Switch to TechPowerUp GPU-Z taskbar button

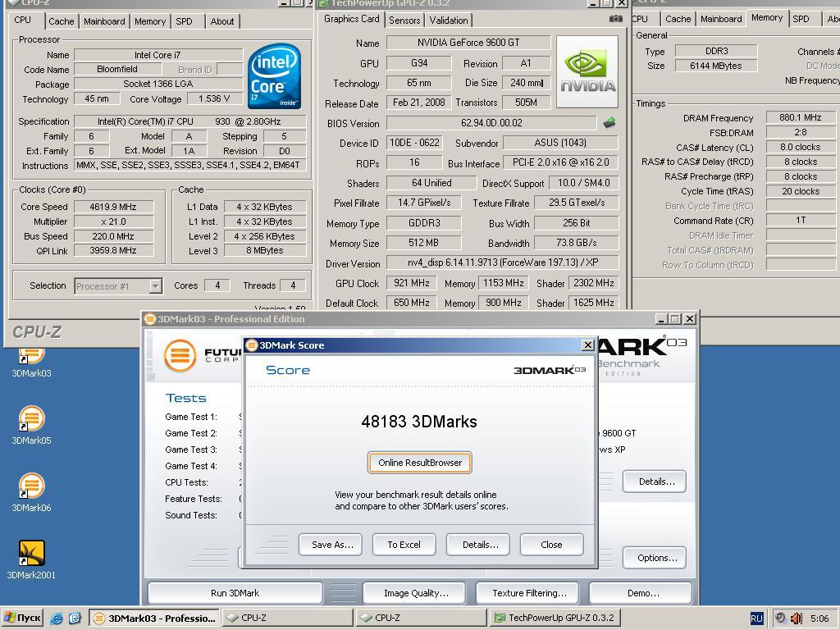pyautogui.click(x=555, y=619)
